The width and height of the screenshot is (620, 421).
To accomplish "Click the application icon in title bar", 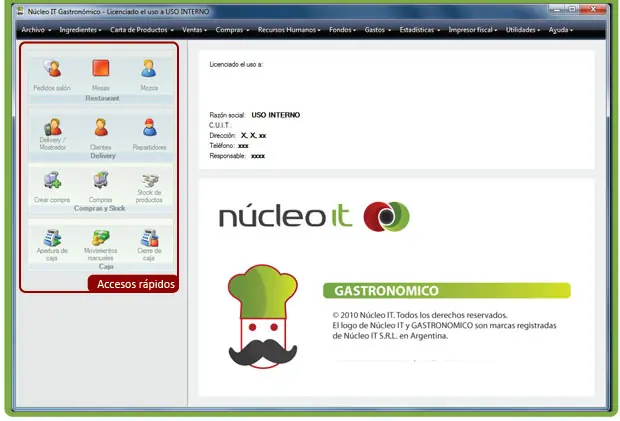I will 20,11.
